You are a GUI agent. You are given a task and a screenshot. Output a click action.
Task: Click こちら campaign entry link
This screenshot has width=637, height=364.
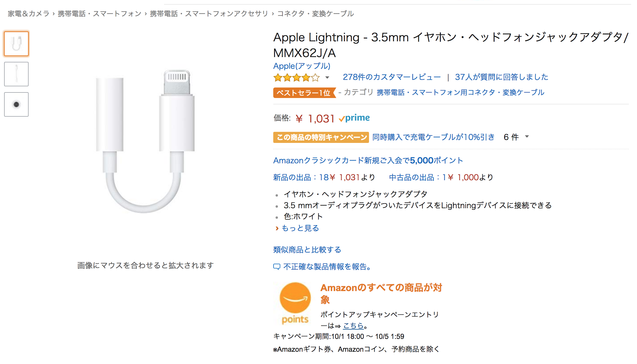(353, 325)
